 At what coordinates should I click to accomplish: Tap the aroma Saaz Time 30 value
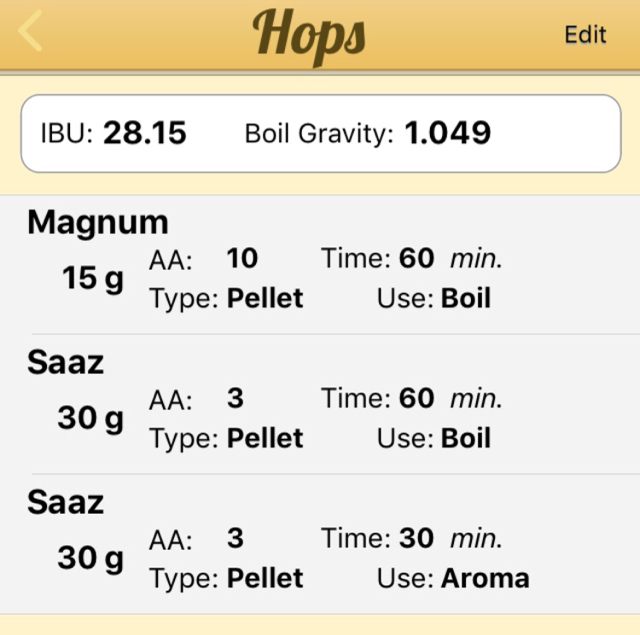pyautogui.click(x=416, y=538)
